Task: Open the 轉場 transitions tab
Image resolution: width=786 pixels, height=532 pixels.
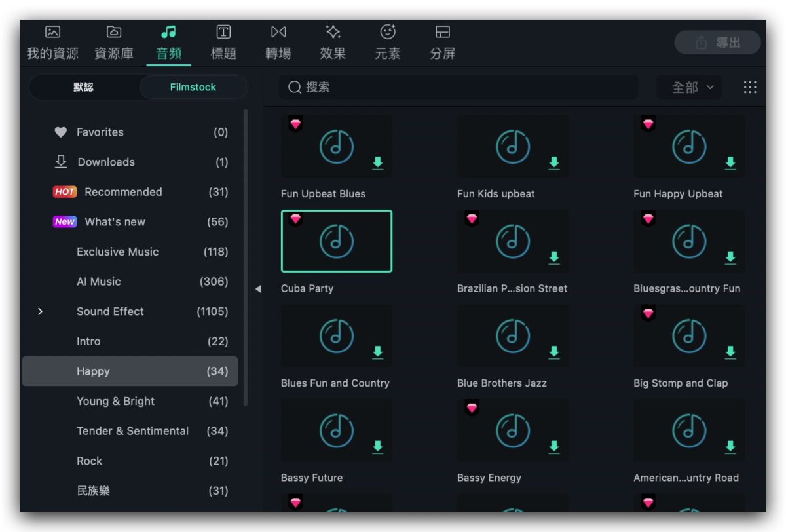Action: coord(278,43)
